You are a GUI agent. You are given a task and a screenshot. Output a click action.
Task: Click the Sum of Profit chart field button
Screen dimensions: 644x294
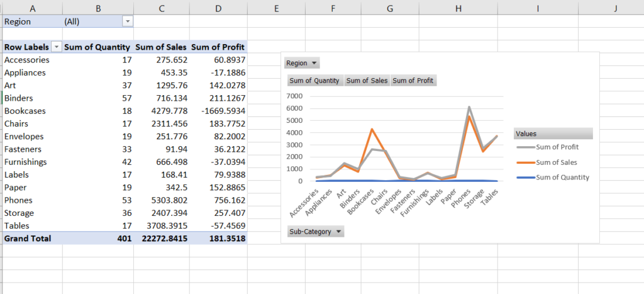pyautogui.click(x=413, y=81)
